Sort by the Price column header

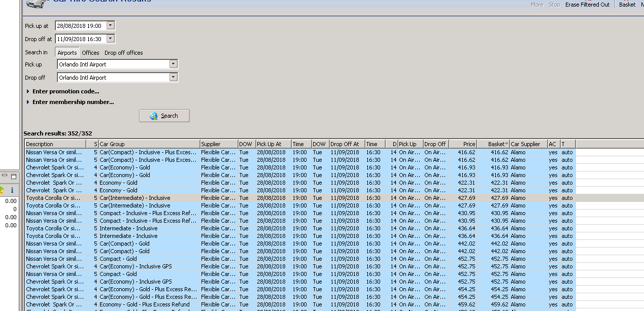point(463,144)
